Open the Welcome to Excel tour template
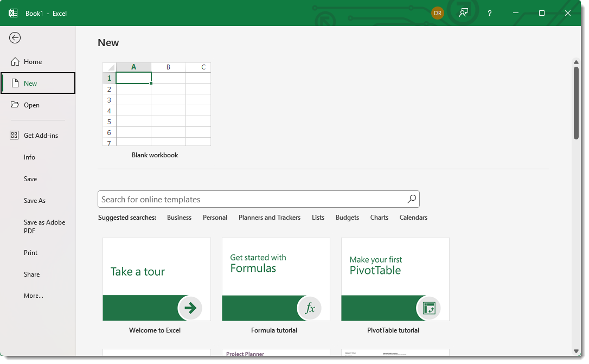 point(156,279)
